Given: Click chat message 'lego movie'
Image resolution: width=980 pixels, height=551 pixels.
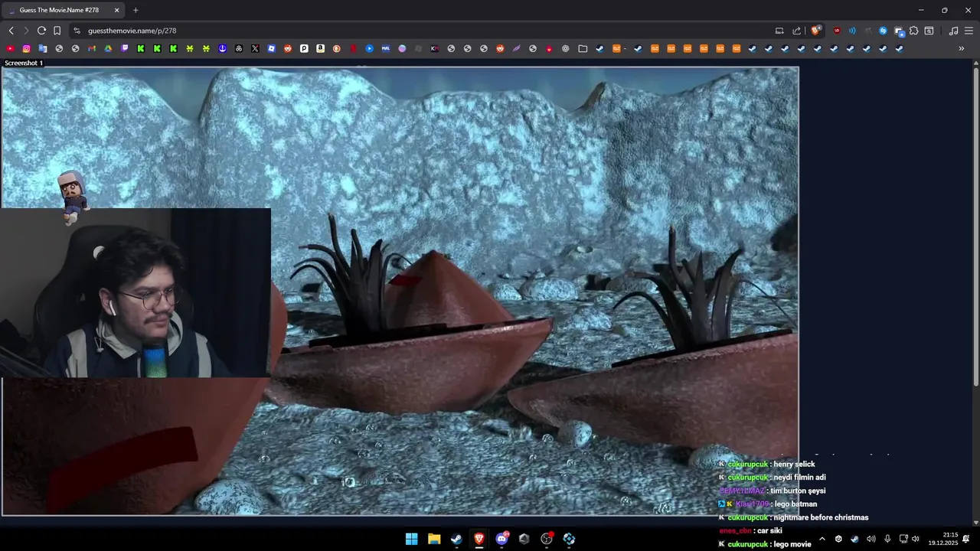Looking at the screenshot, I should click(792, 544).
